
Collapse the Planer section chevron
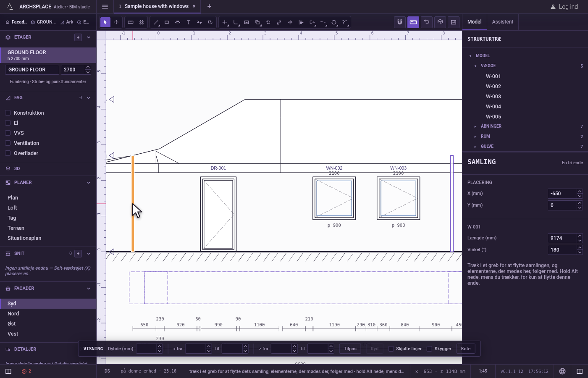89,183
